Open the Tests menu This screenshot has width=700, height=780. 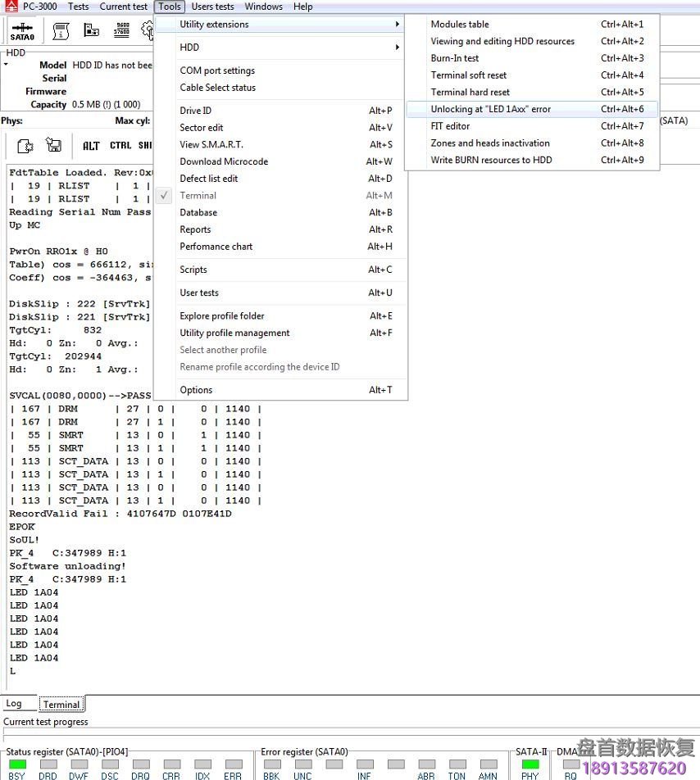pos(78,7)
